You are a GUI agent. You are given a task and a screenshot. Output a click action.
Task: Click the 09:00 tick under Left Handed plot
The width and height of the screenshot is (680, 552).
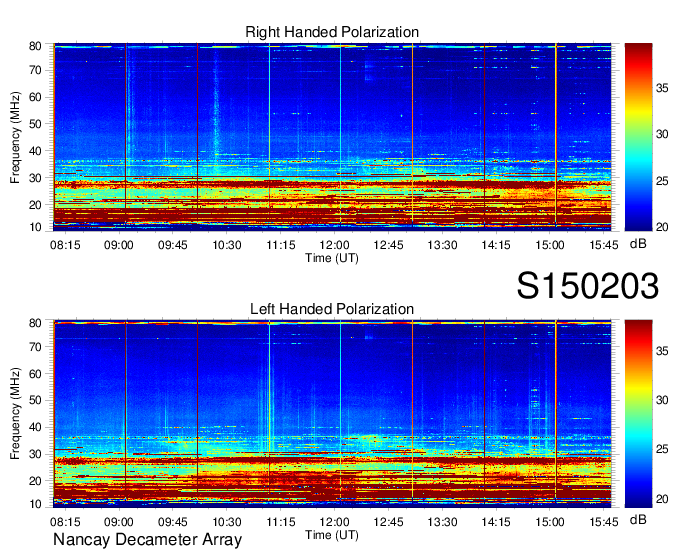point(118,522)
